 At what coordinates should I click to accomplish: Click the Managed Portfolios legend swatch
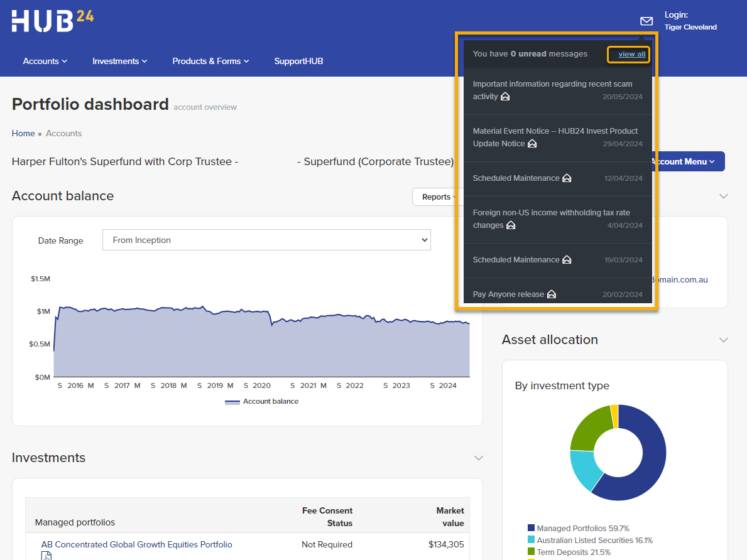[531, 527]
